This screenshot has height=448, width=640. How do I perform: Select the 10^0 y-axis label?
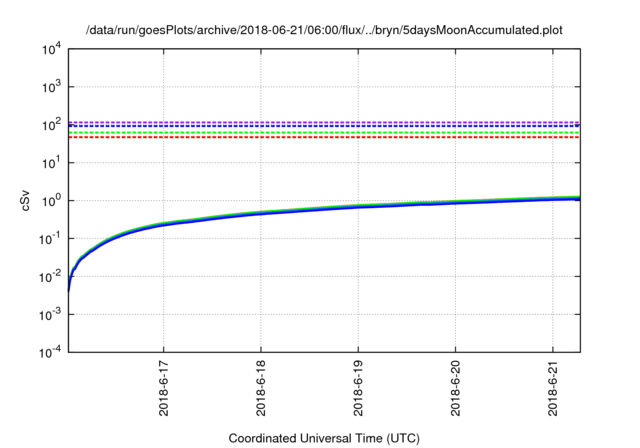click(x=51, y=200)
